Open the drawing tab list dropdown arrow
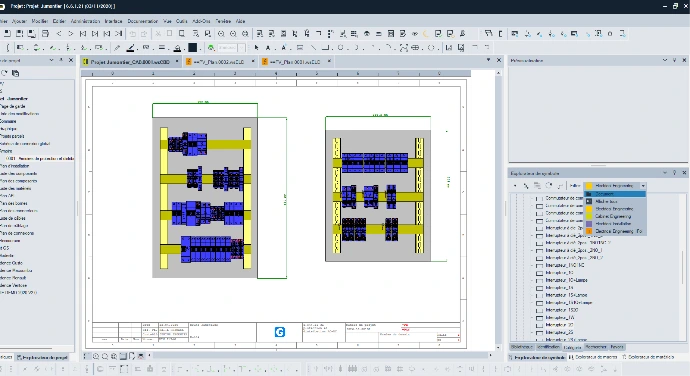Screen dimensions: 690x376 tap(488, 60)
